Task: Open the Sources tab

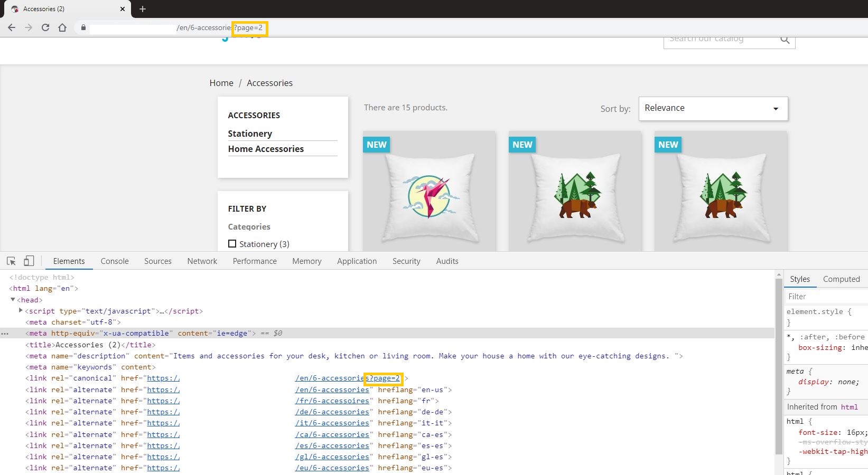Action: point(158,261)
